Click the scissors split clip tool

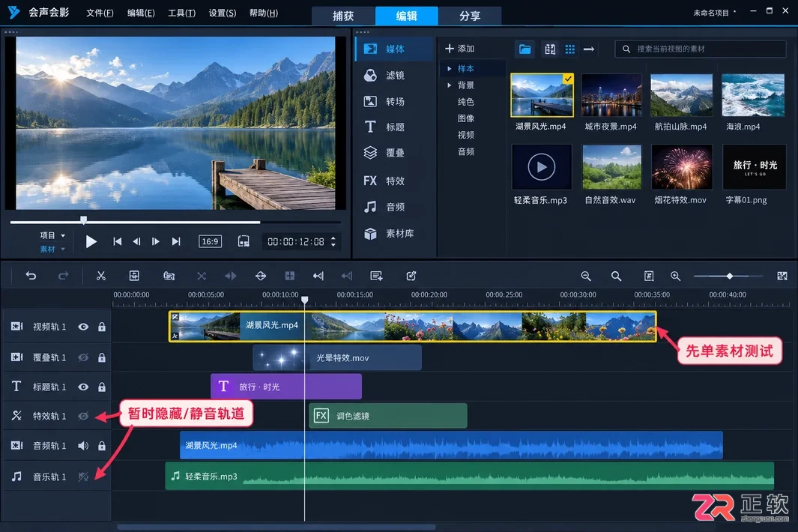tap(100, 276)
